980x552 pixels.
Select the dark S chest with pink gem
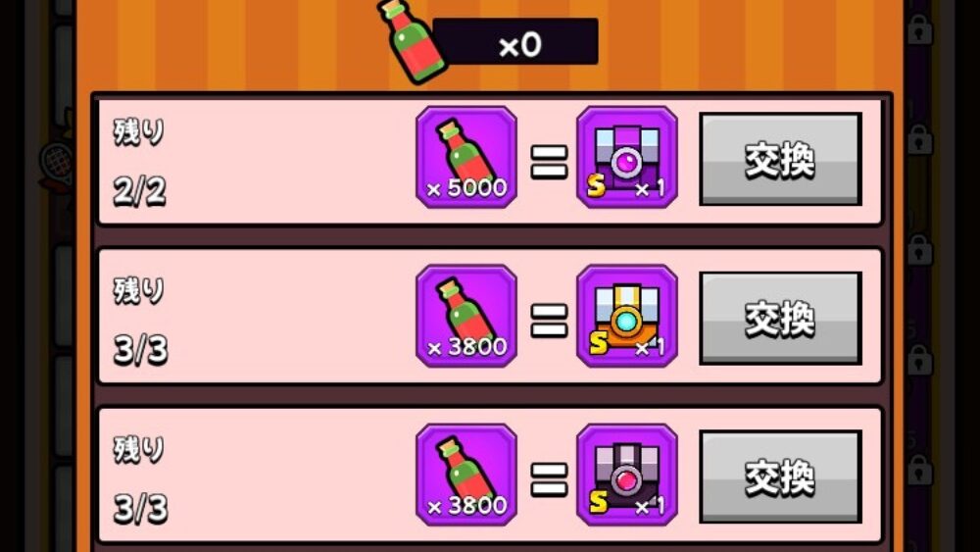[627, 475]
